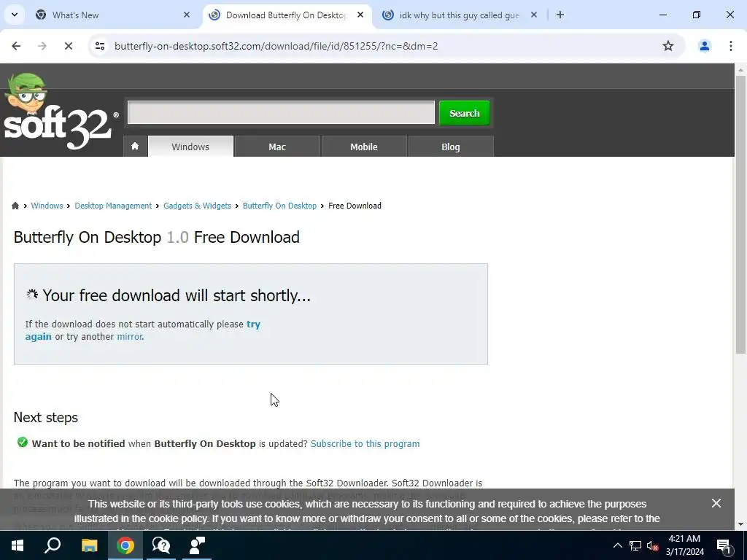Follow the Gadgets & Widgets breadcrumb link
This screenshot has height=560, width=747.
(x=197, y=206)
